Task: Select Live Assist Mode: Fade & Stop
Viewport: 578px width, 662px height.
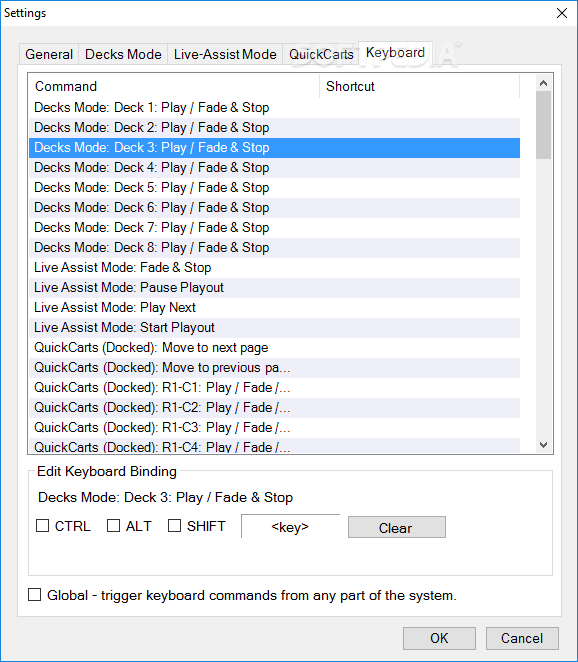Action: click(274, 268)
